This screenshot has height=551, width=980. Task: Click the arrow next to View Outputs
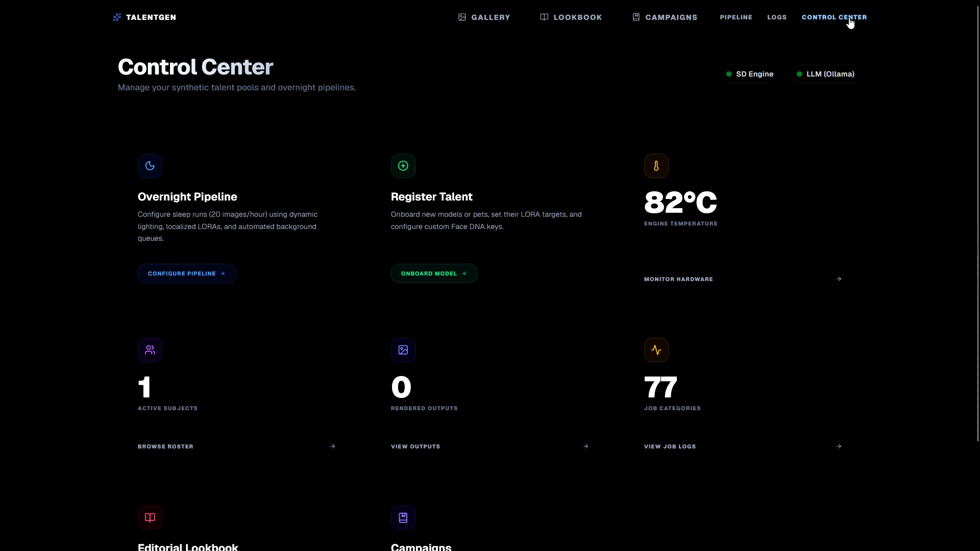pyautogui.click(x=585, y=446)
